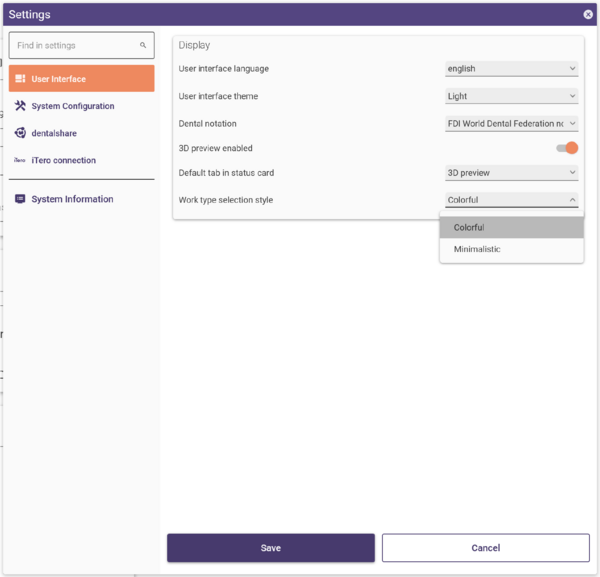Open the Dental notation dropdown
Viewport: 600px width, 577px height.
coord(511,124)
